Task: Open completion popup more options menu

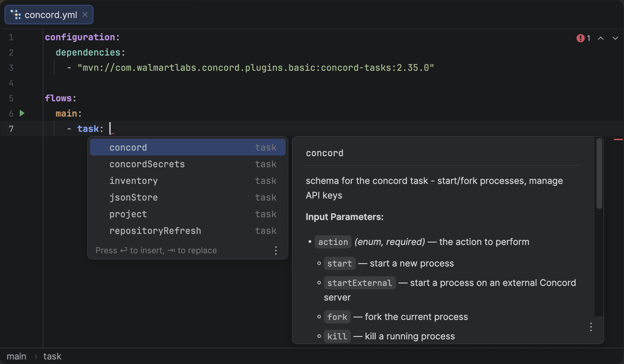Action: (x=276, y=251)
